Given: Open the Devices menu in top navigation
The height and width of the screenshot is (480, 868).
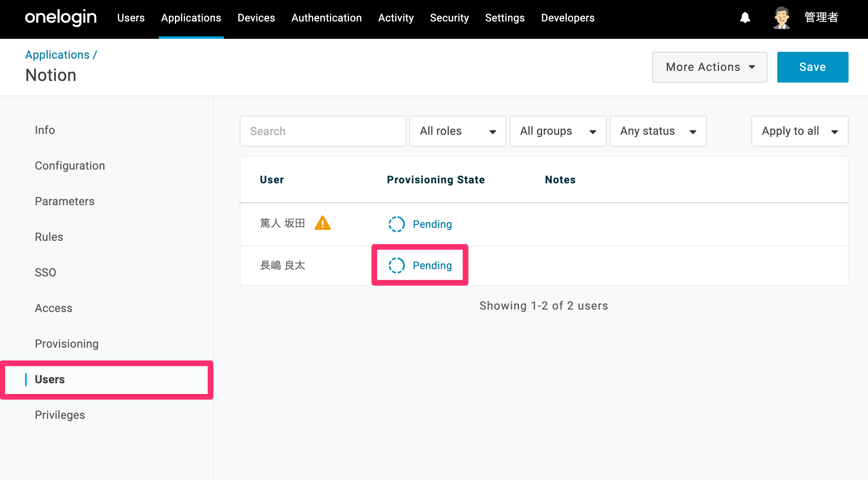Looking at the screenshot, I should click(256, 18).
